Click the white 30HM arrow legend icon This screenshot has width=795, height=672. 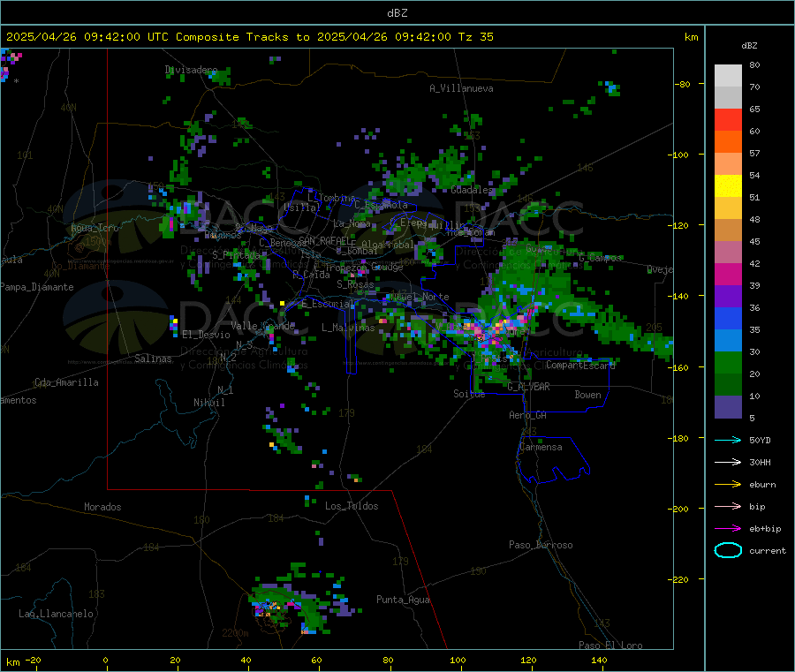[x=728, y=462]
